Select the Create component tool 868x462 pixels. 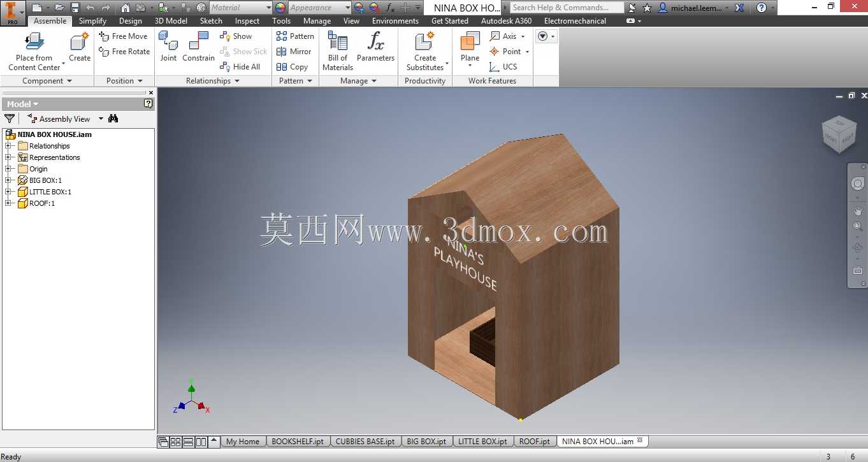(x=80, y=48)
